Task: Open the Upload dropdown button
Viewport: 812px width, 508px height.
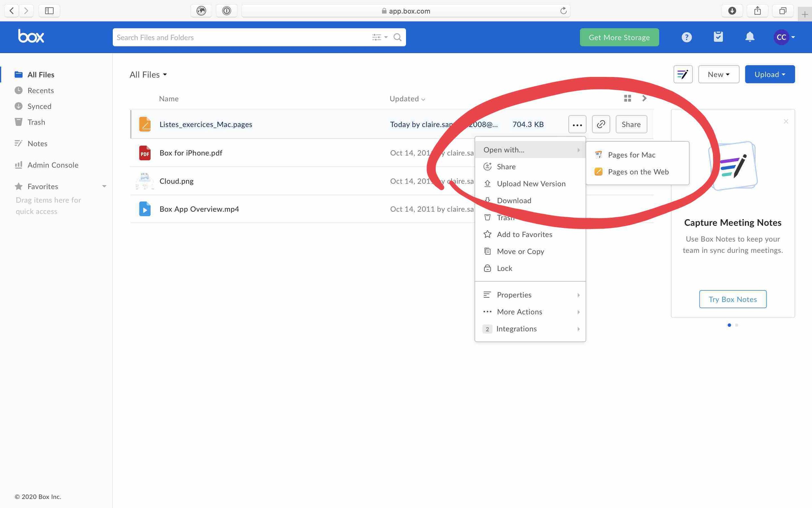Action: pos(770,74)
